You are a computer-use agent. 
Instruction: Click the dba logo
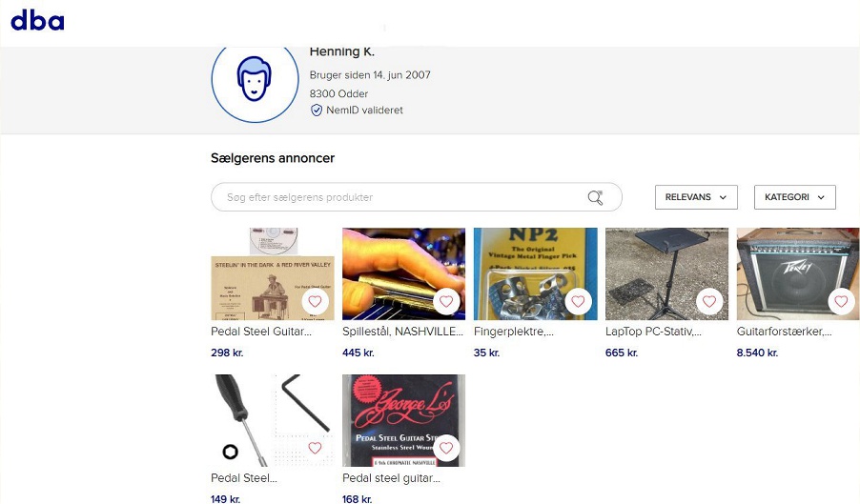[x=37, y=20]
